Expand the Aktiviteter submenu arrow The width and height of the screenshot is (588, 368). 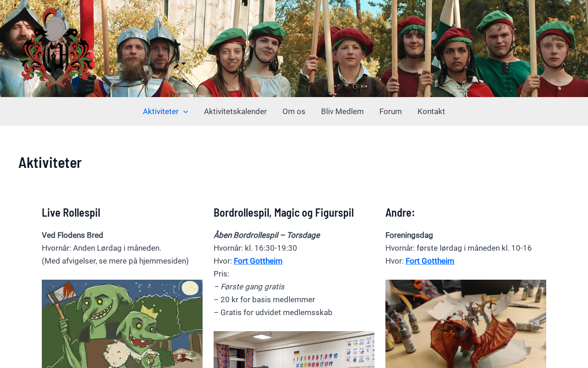[185, 112]
